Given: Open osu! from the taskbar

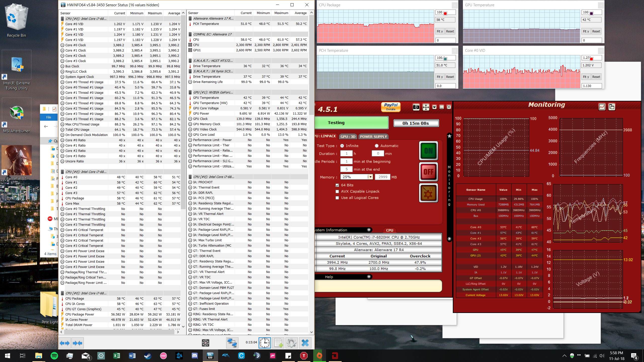Looking at the screenshot, I should 163,356.
